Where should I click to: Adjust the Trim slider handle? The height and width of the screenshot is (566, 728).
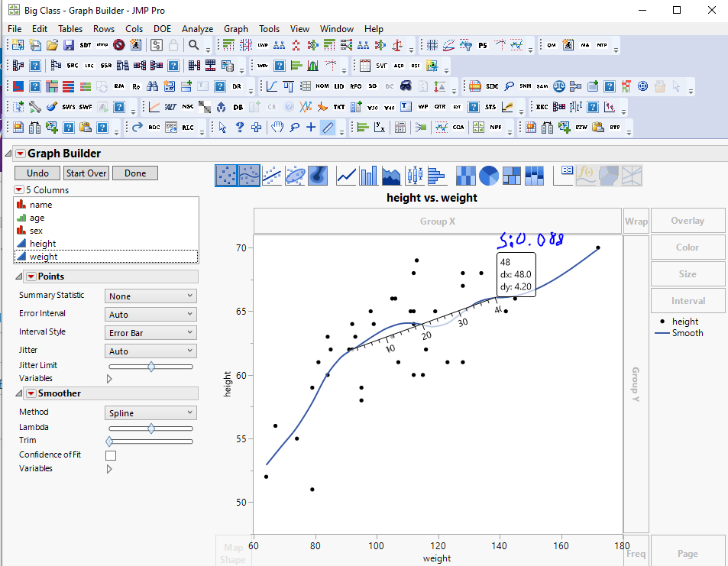(x=109, y=441)
